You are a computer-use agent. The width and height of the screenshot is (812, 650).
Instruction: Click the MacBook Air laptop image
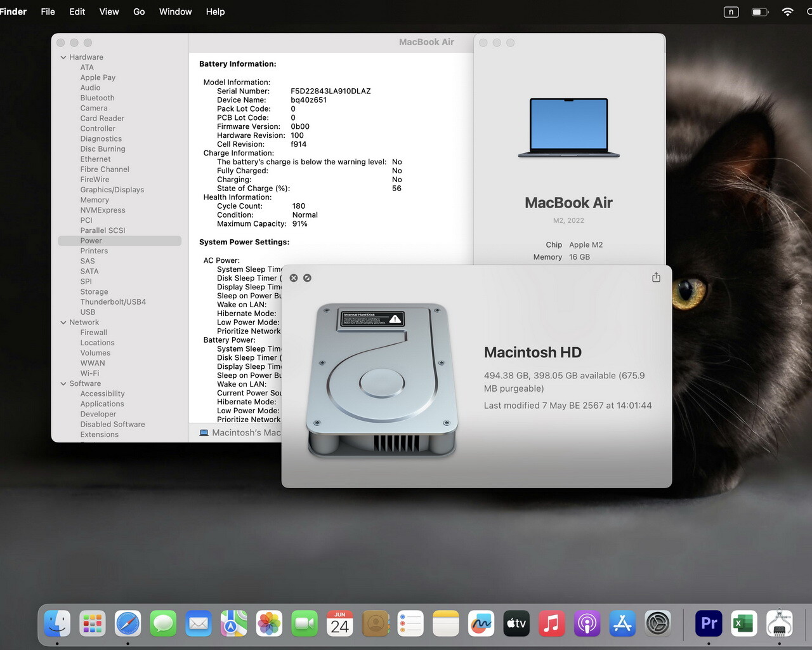tap(569, 128)
